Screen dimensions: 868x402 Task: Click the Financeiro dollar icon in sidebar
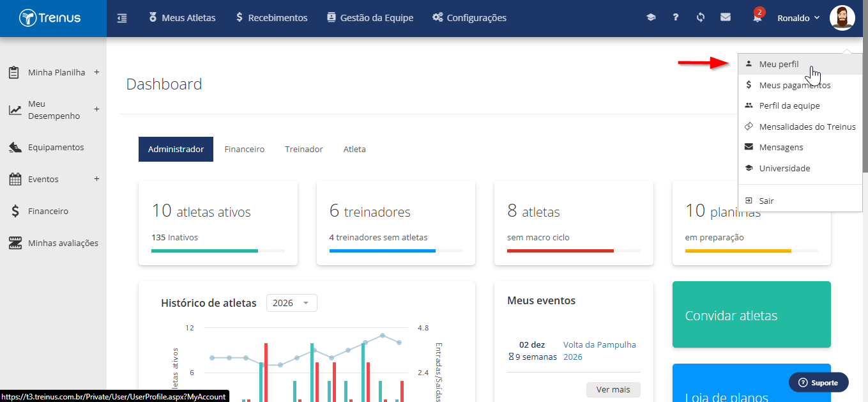[15, 212]
